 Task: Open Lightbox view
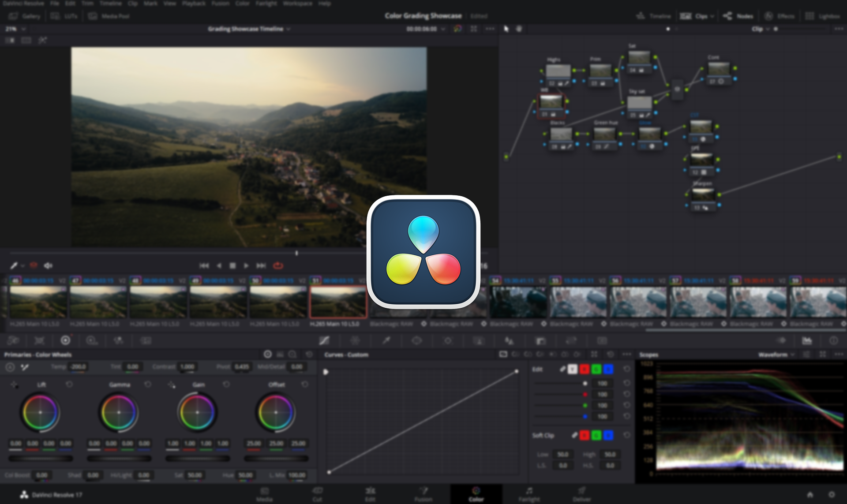823,16
